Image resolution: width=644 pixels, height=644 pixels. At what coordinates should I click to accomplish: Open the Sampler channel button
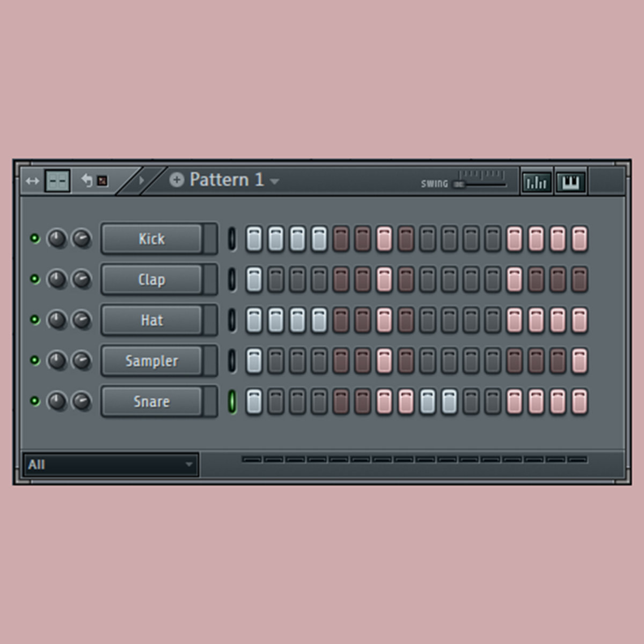152,361
